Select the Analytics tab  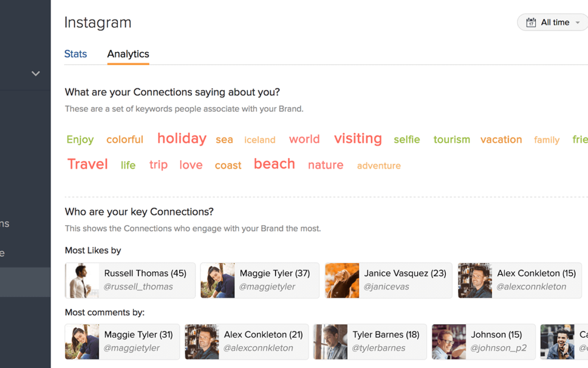click(128, 54)
